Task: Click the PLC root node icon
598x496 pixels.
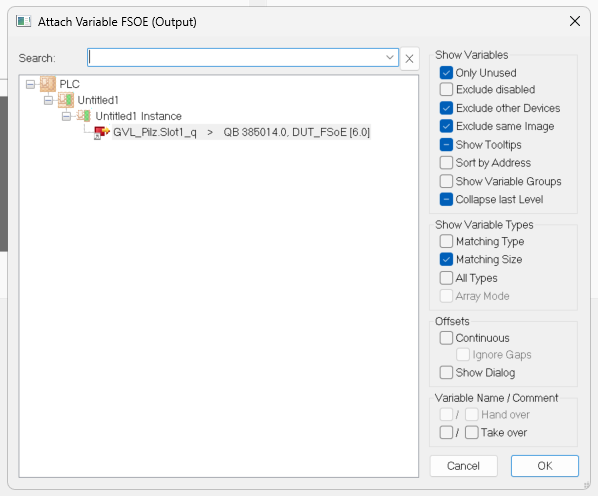Action: pos(48,84)
